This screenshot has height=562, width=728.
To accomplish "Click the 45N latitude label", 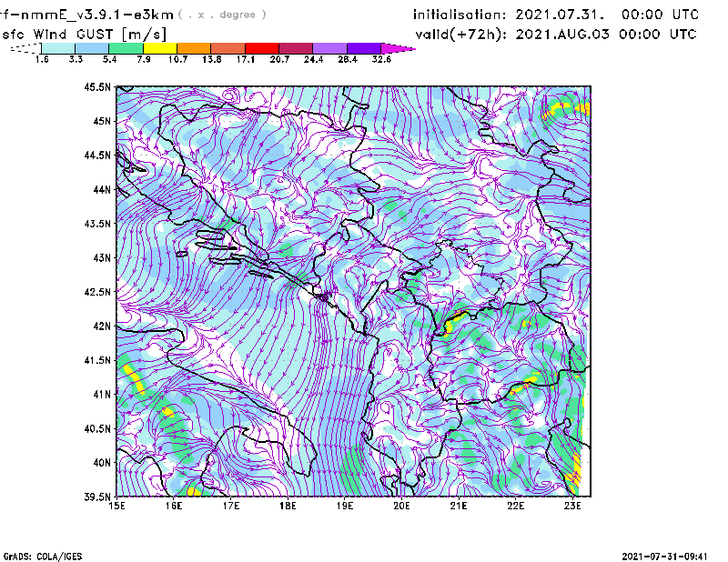I will (x=102, y=121).
